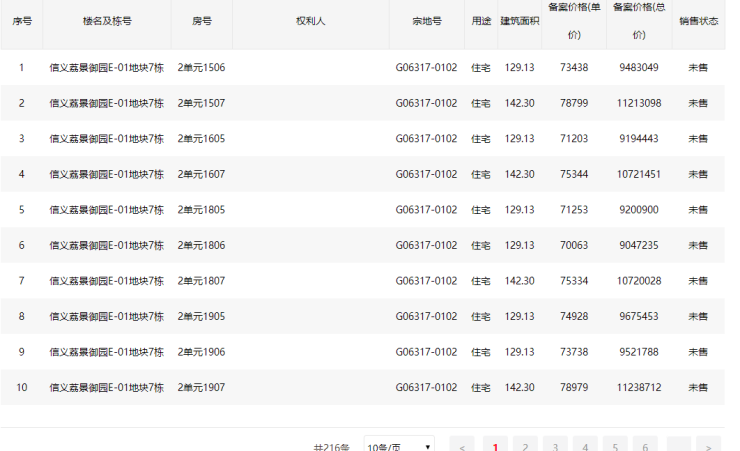Viewport: 740px width, 451px height.
Task: Go to the previous page arrow
Action: tap(461, 446)
